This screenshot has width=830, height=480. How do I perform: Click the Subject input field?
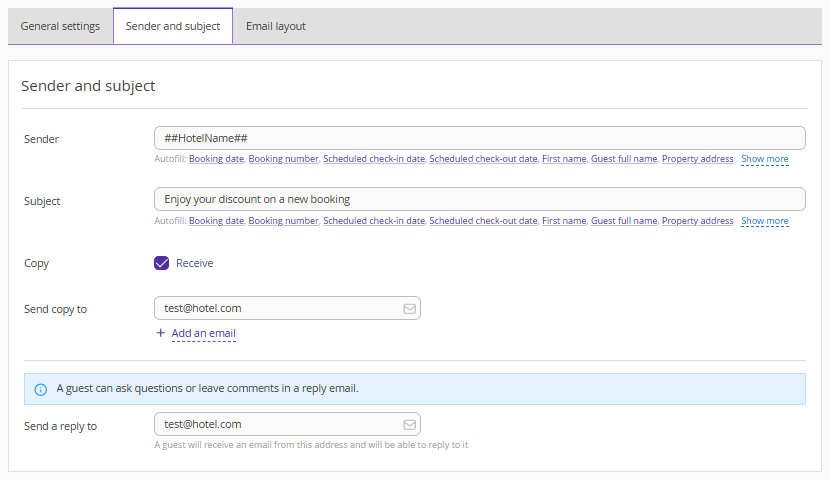pyautogui.click(x=479, y=199)
